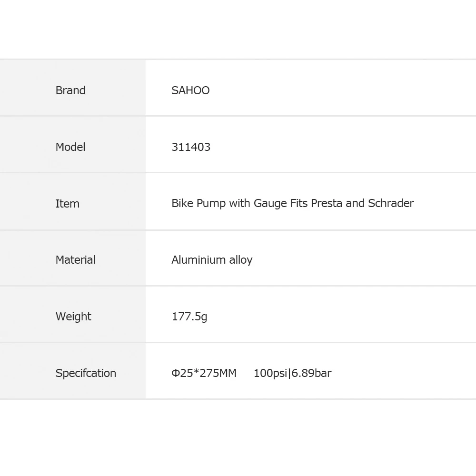Viewport: 476px width, 476px height.
Task: Select the 177.5g weight value
Action: pyautogui.click(x=189, y=317)
